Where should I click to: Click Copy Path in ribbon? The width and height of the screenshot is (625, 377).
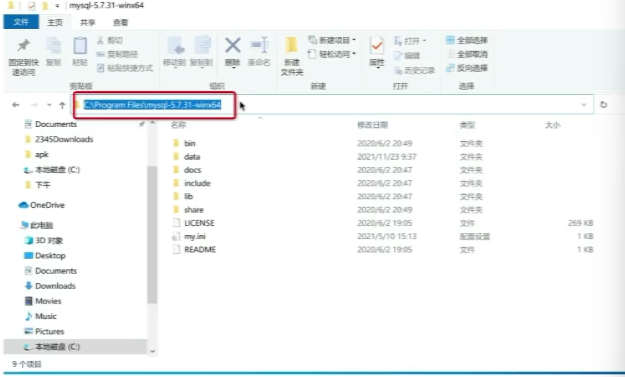[x=117, y=54]
